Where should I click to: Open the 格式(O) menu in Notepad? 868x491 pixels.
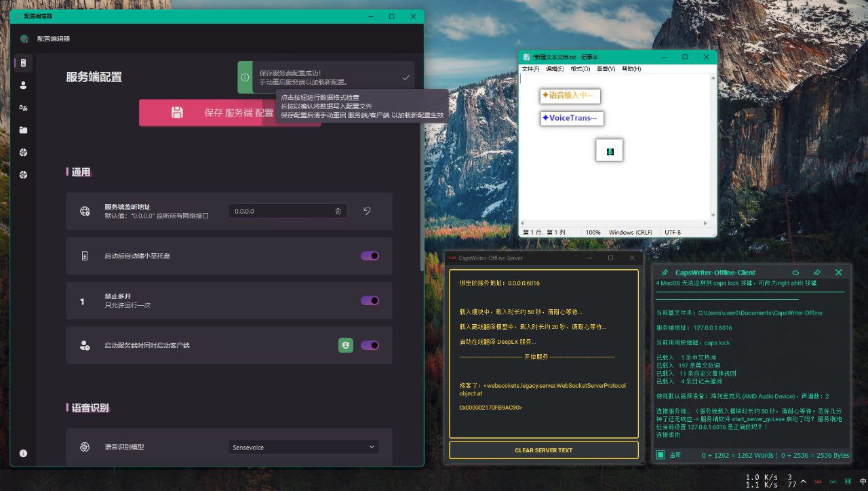(x=580, y=68)
